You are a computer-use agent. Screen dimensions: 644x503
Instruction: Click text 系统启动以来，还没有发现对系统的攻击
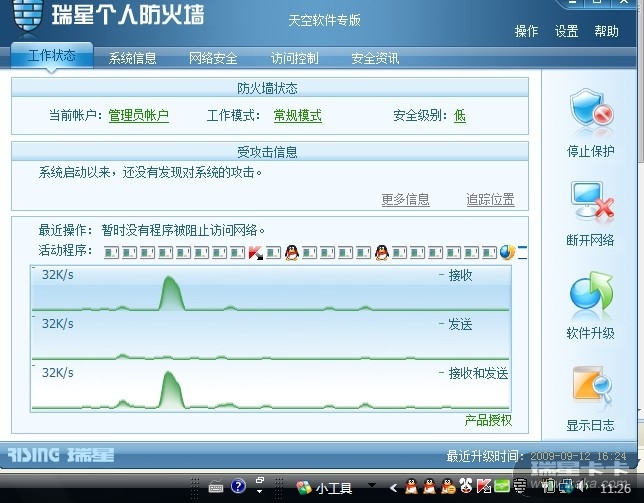[x=150, y=172]
